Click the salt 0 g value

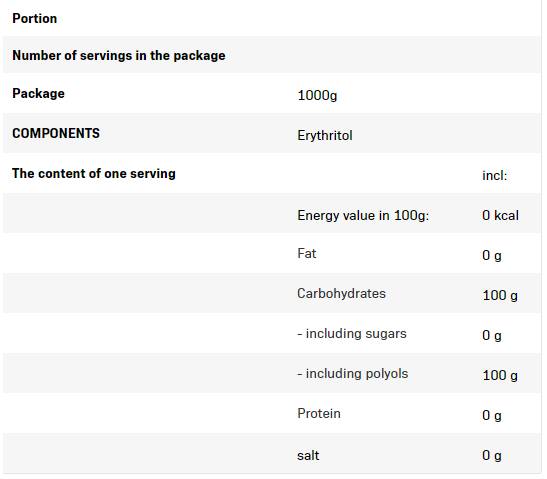click(x=492, y=456)
